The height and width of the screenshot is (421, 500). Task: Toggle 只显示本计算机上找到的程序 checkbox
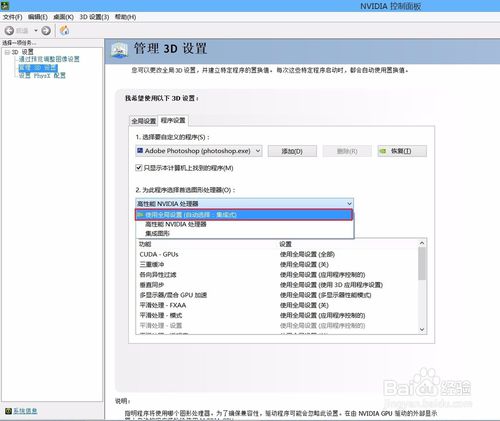(x=139, y=168)
